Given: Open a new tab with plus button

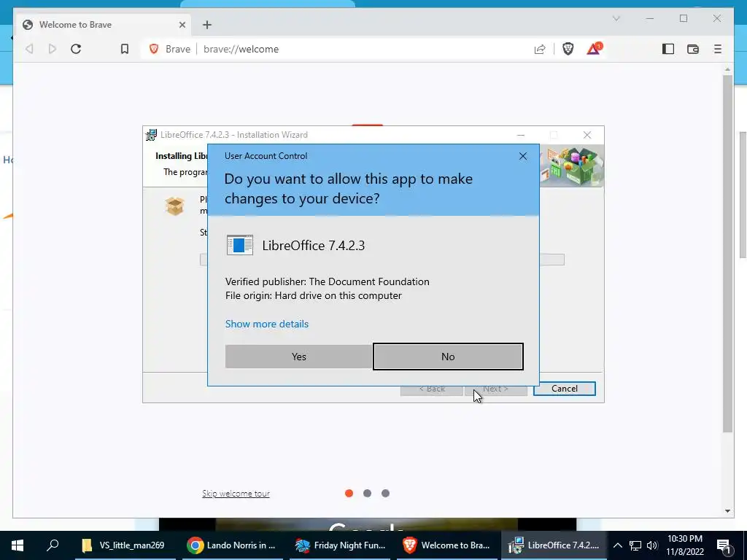Looking at the screenshot, I should (x=206, y=25).
